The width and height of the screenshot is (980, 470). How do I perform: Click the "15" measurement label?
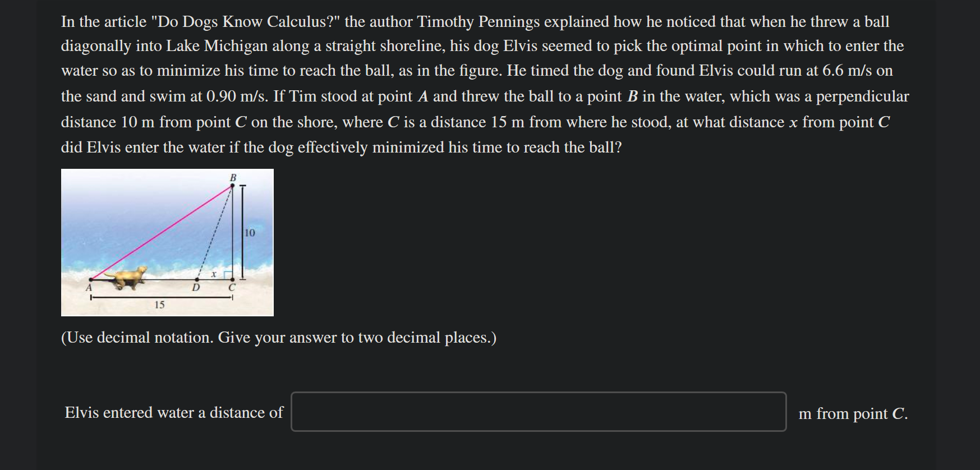pos(160,305)
